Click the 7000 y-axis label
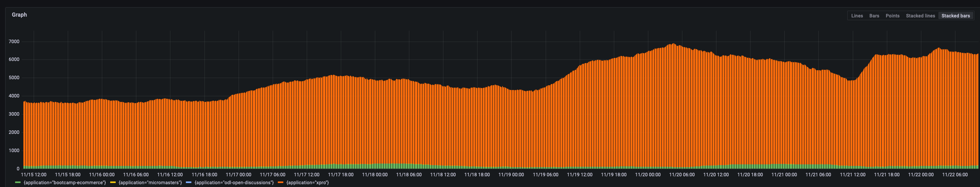The width and height of the screenshot is (980, 187). [x=14, y=42]
